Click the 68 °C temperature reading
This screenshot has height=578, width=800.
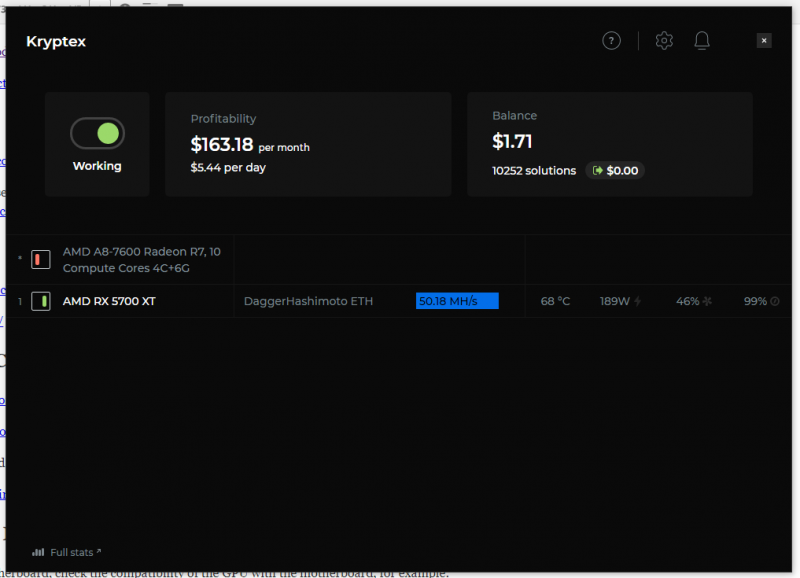pos(555,301)
